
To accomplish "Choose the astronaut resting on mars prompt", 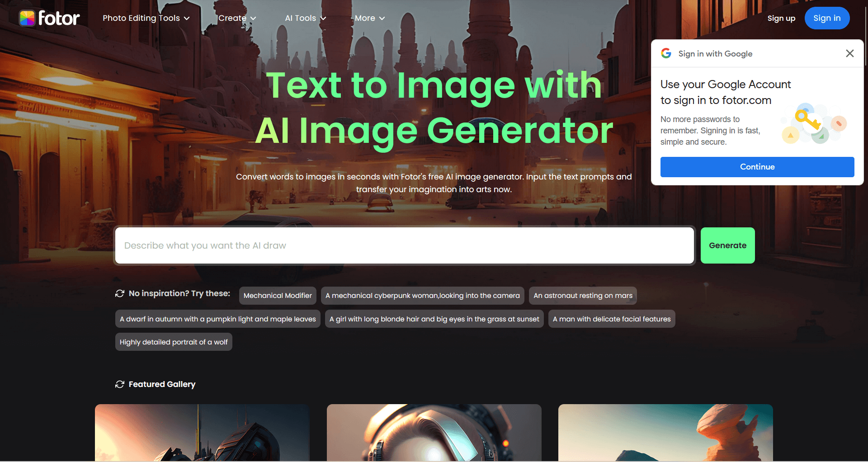I will tap(583, 296).
